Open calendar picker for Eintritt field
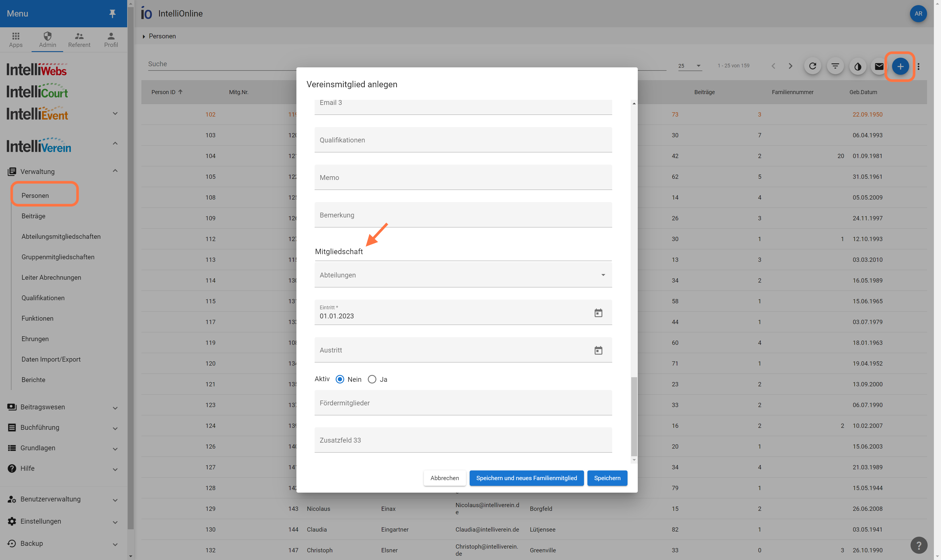This screenshot has width=941, height=560. coord(598,313)
